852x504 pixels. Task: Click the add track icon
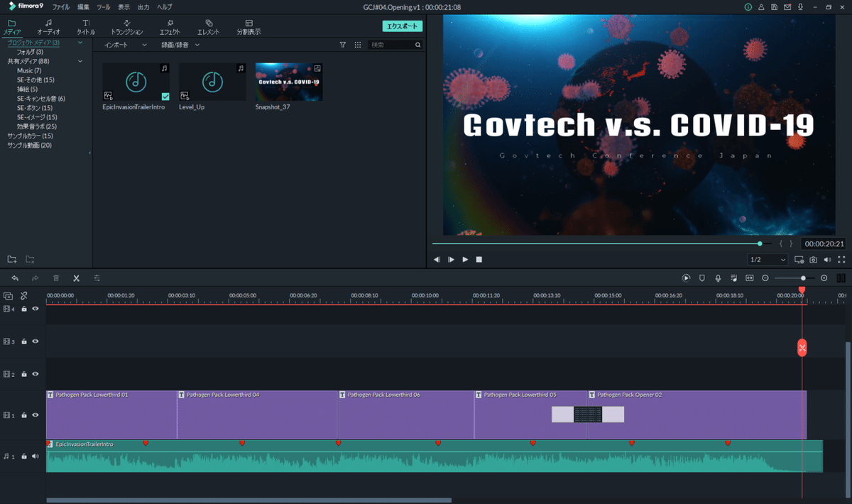pyautogui.click(x=8, y=295)
